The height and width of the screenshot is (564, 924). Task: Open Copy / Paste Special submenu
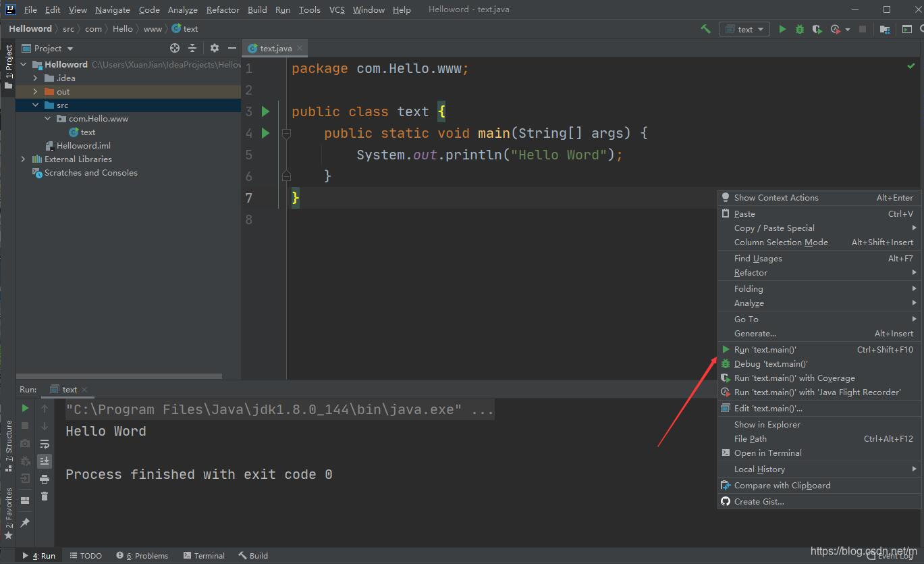[819, 228]
